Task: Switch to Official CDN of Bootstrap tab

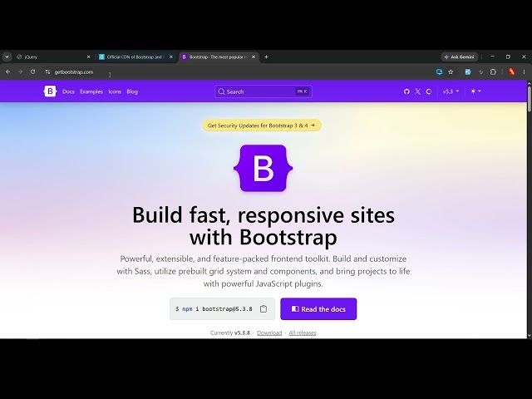Action: coord(136,57)
